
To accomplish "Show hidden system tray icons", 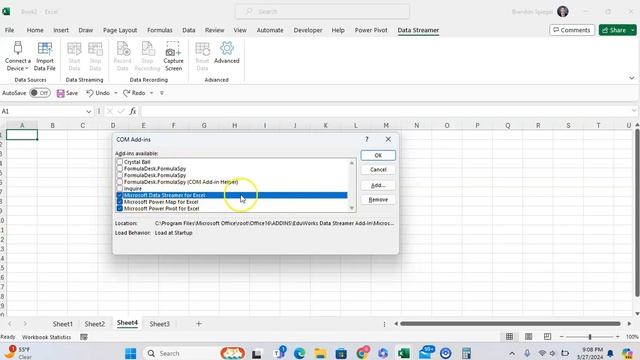I will [512, 353].
